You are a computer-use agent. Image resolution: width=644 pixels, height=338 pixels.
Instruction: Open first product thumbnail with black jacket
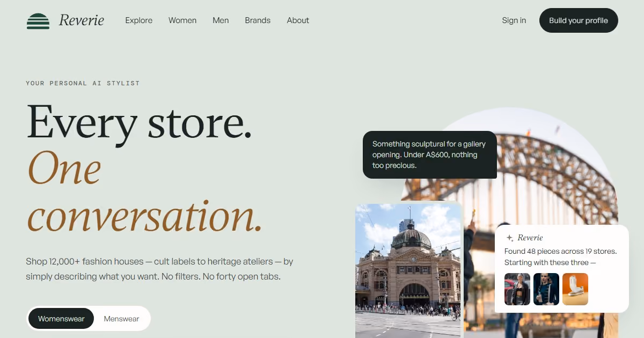(517, 289)
